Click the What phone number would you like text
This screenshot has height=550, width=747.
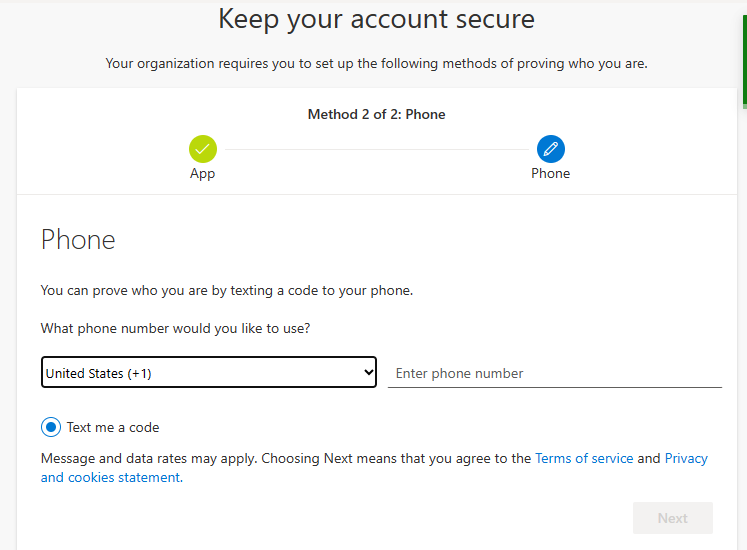coord(175,329)
